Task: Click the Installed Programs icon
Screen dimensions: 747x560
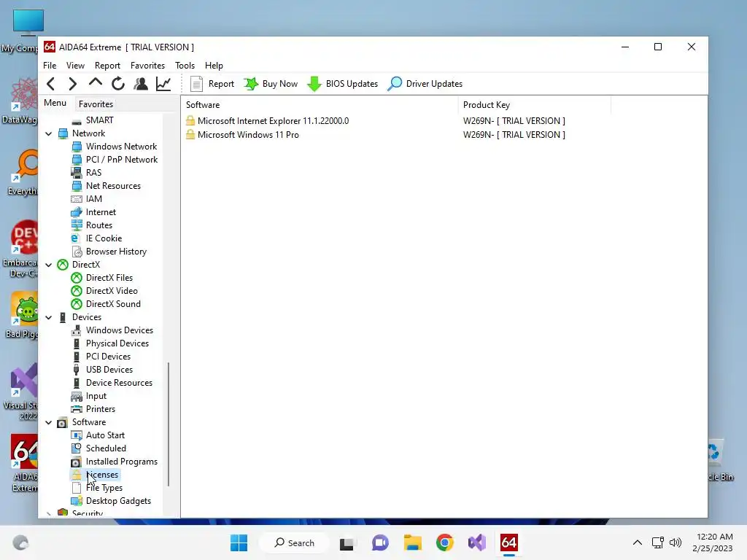Action: tap(76, 462)
